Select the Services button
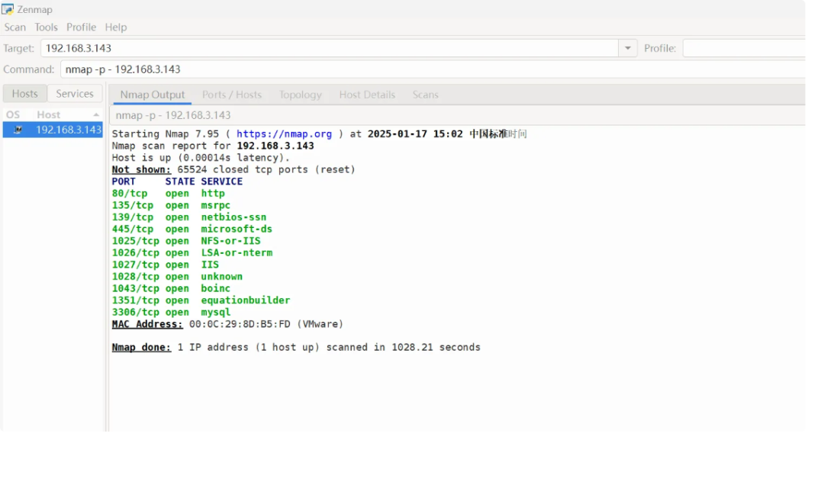Screen dimensions: 824x504 75,94
